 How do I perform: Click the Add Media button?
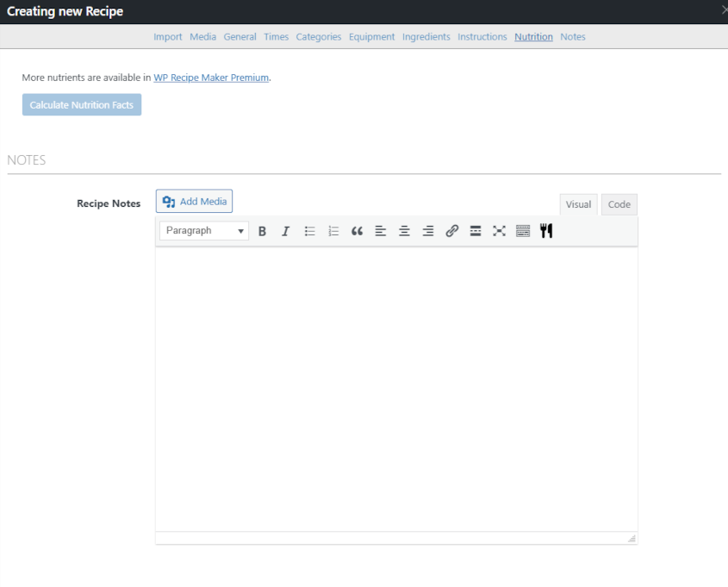(194, 201)
